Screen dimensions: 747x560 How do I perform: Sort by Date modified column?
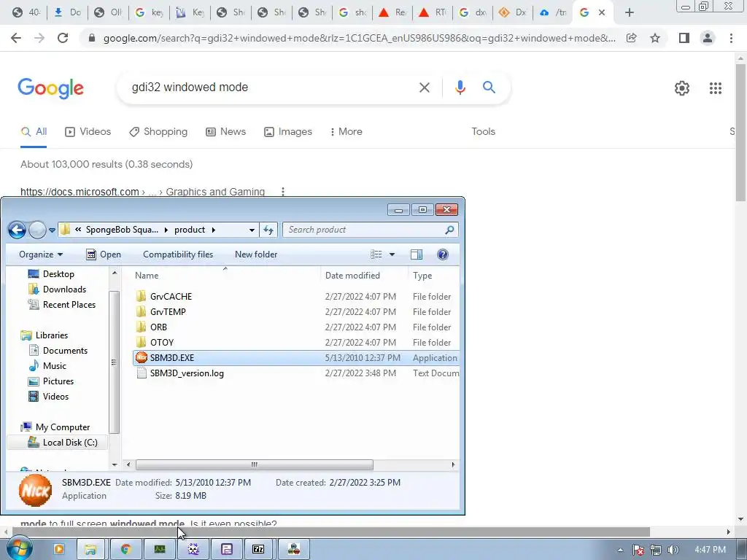coord(365,275)
